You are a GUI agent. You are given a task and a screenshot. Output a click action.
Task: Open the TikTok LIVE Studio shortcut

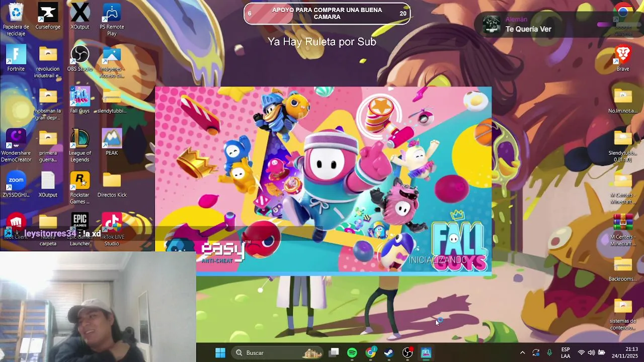(x=112, y=230)
